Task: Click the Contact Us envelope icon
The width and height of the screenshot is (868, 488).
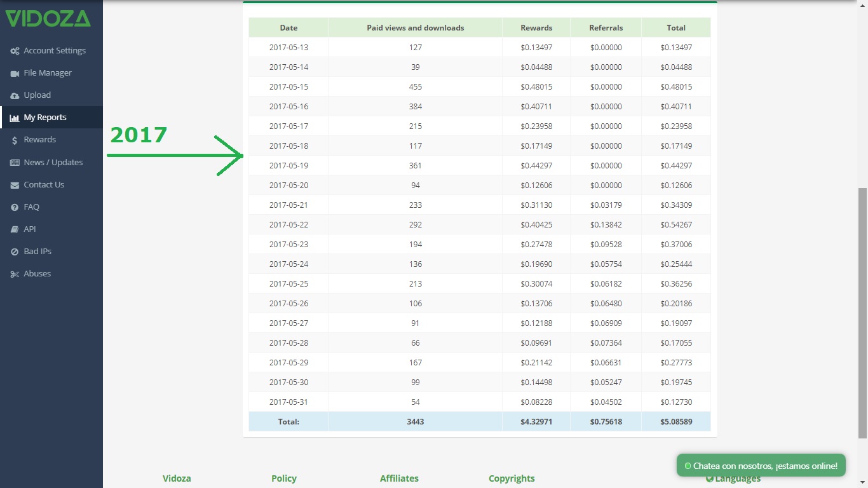Action: [x=15, y=185]
